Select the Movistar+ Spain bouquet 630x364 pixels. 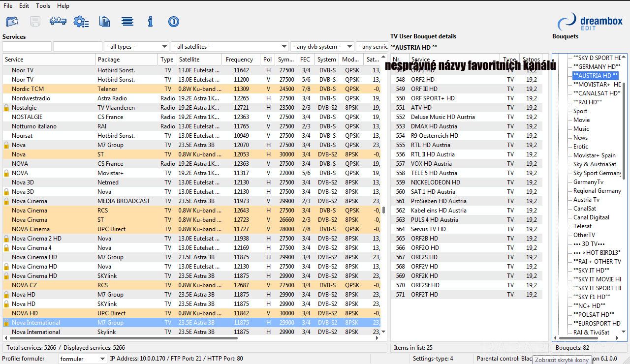[x=595, y=155]
